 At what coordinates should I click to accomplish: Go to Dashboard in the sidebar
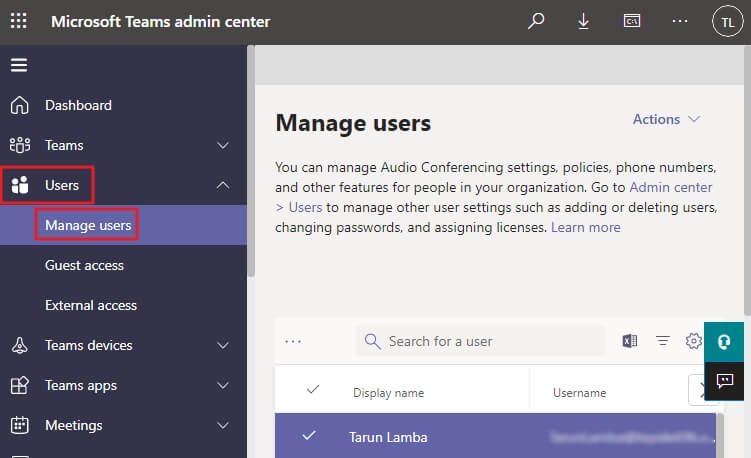78,105
